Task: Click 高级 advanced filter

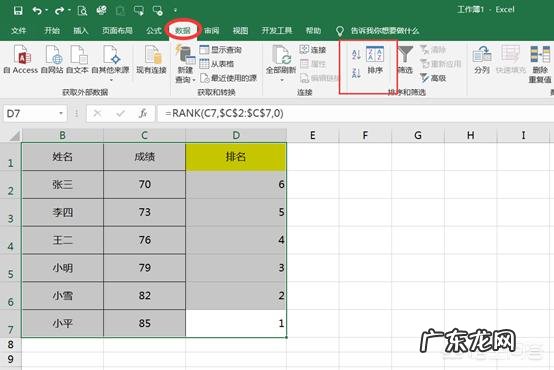Action: [x=434, y=78]
